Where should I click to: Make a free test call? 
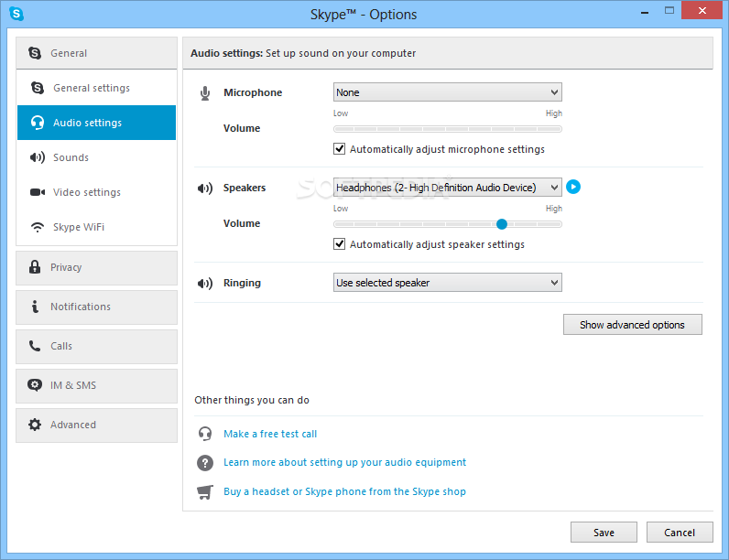coord(270,434)
